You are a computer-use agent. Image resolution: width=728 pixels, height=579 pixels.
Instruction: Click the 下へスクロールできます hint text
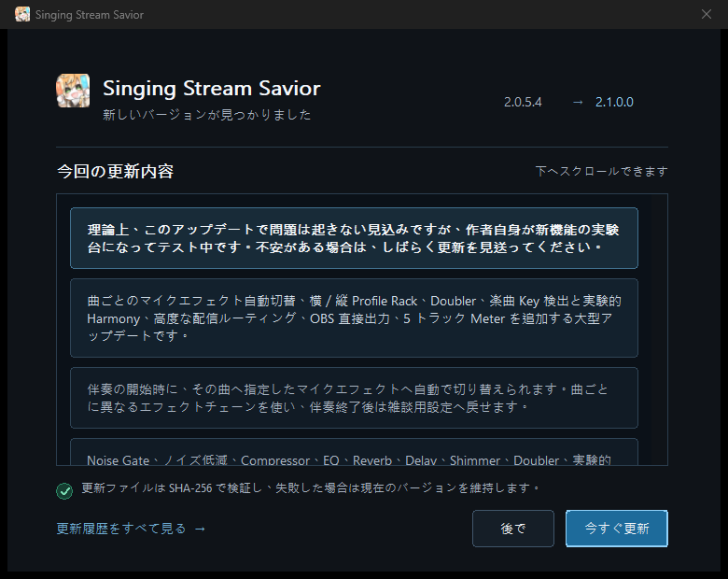tap(601, 171)
